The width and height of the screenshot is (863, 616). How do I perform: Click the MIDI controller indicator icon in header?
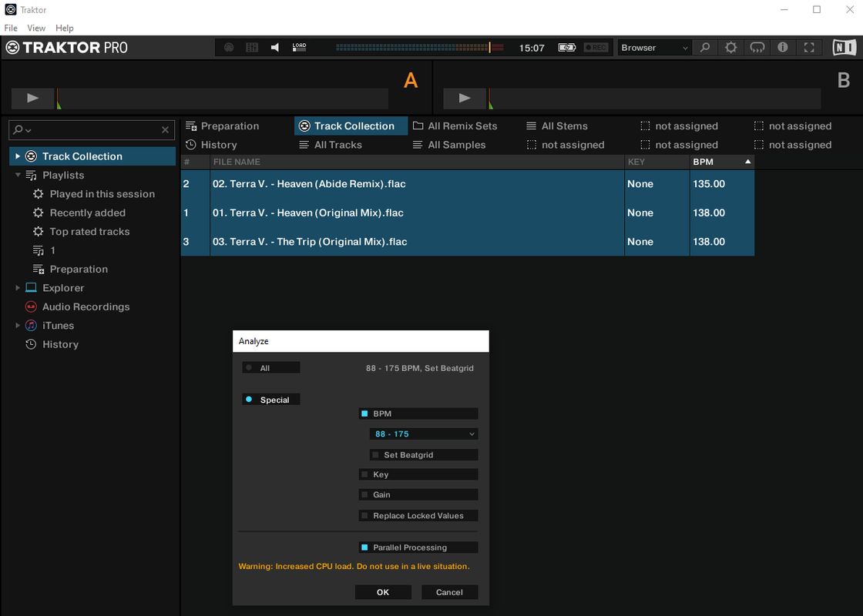point(229,47)
